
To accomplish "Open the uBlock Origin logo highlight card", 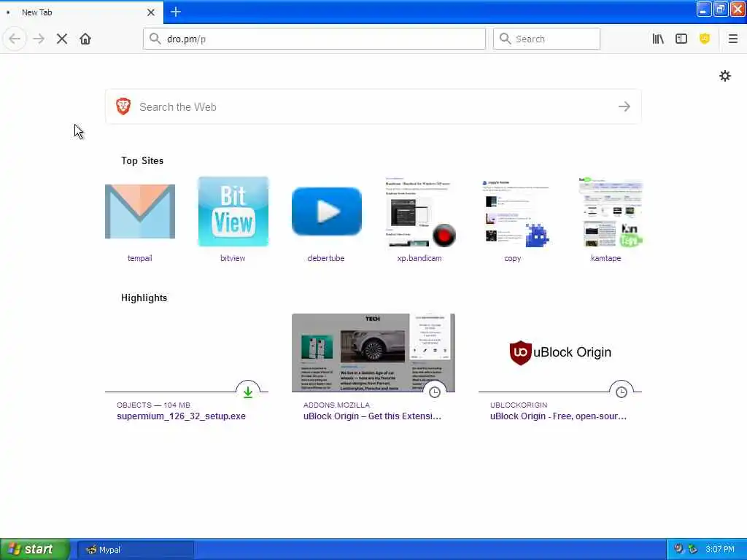I will [x=560, y=353].
